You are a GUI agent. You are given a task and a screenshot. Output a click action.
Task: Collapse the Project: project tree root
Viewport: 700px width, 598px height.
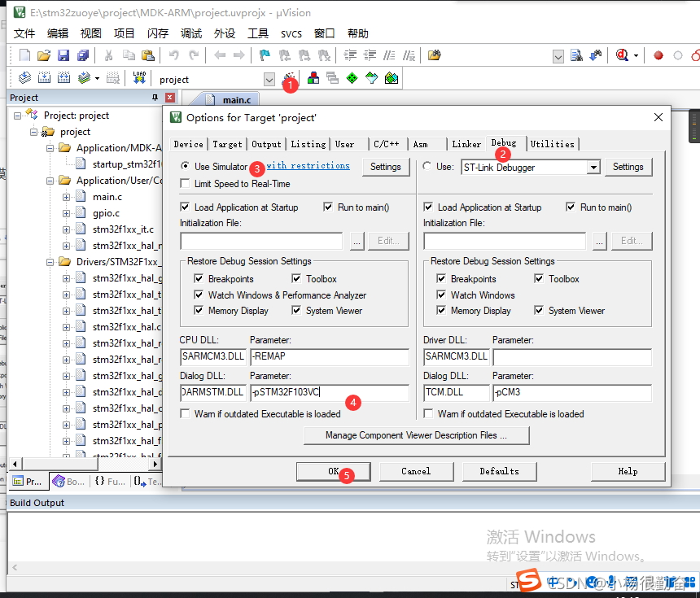17,116
